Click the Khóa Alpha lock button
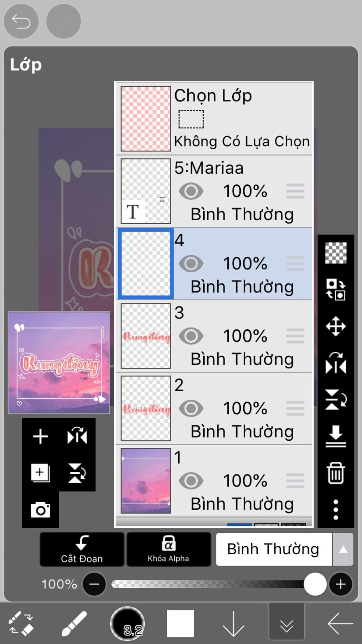 (x=169, y=549)
